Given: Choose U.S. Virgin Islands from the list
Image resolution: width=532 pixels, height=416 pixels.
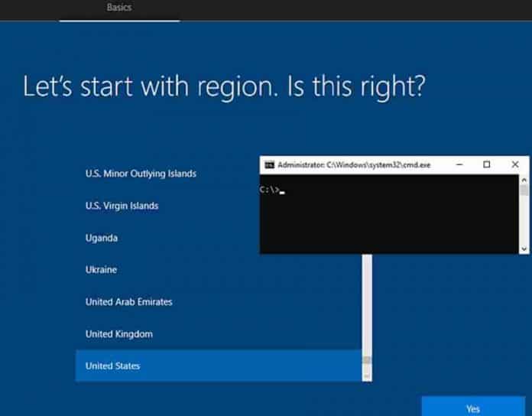Looking at the screenshot, I should click(122, 206).
